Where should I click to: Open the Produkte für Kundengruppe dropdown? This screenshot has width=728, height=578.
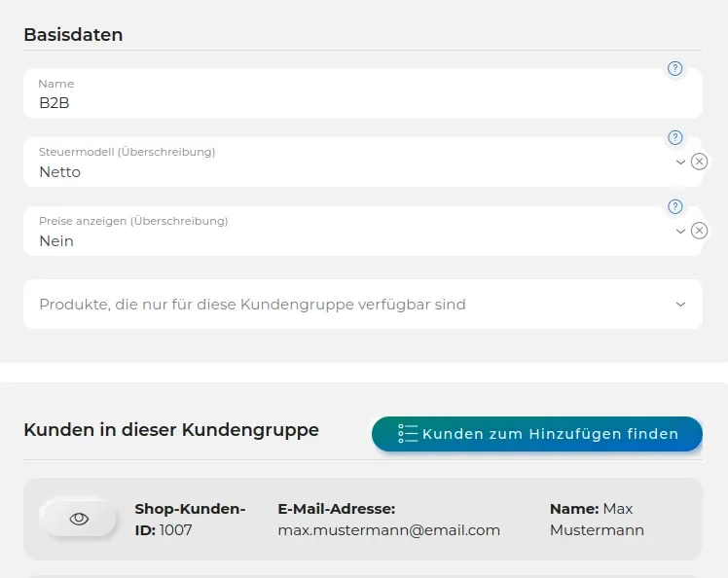363,305
